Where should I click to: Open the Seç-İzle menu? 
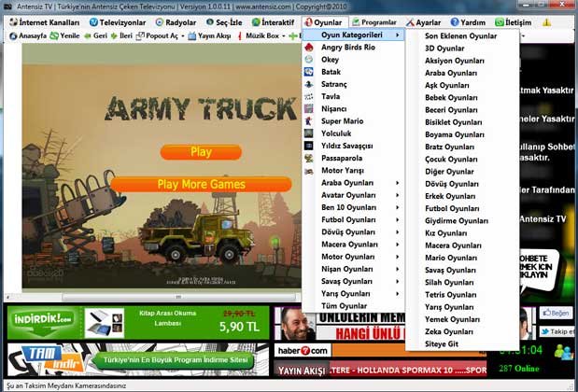tap(224, 22)
